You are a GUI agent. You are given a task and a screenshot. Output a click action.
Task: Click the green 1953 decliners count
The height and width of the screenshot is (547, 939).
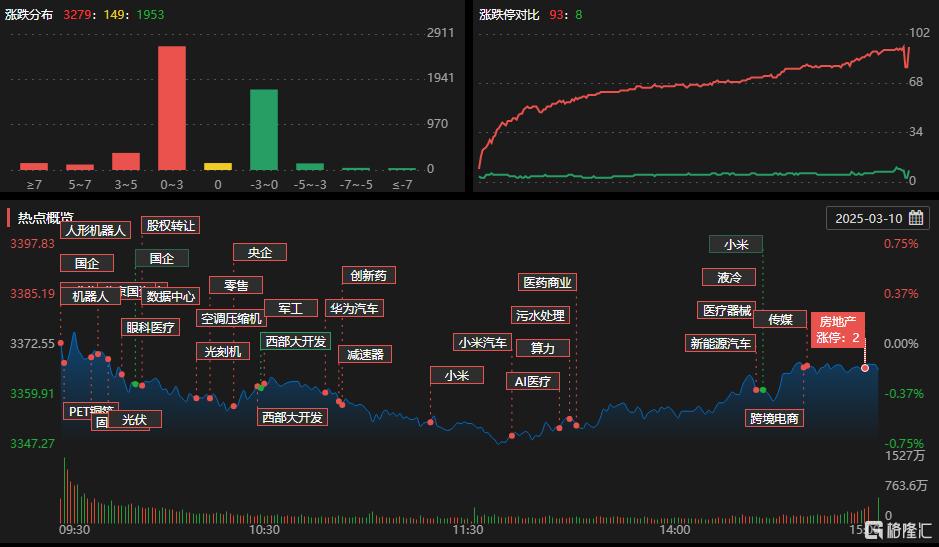coord(150,14)
